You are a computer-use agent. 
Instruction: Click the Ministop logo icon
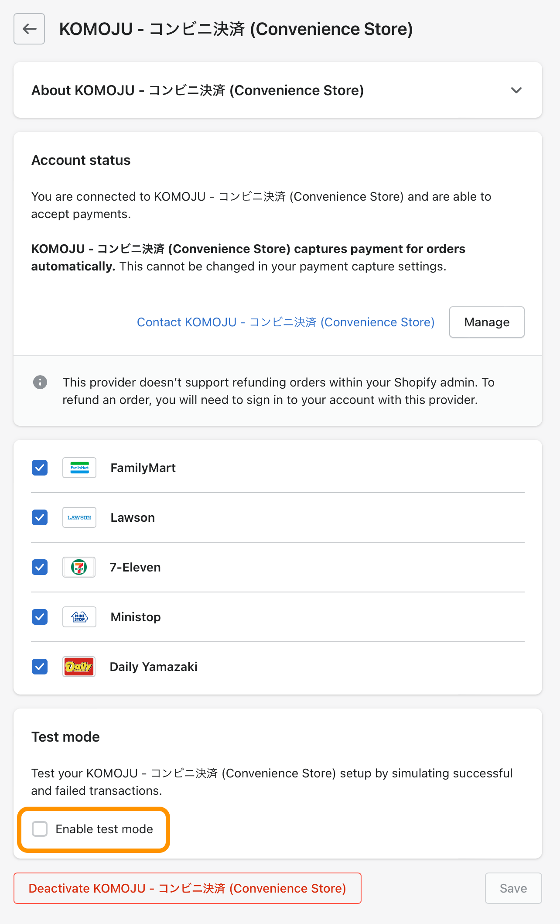point(79,617)
